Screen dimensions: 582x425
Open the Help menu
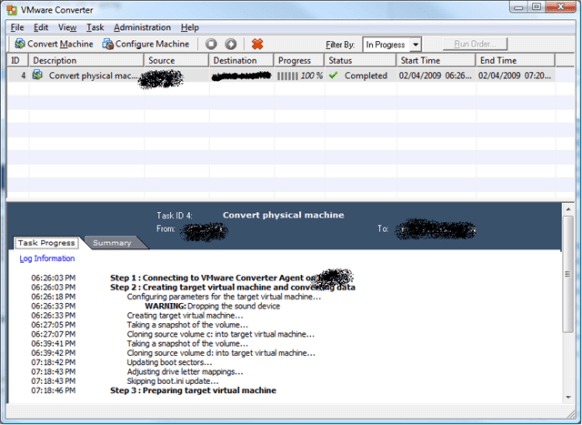click(190, 27)
